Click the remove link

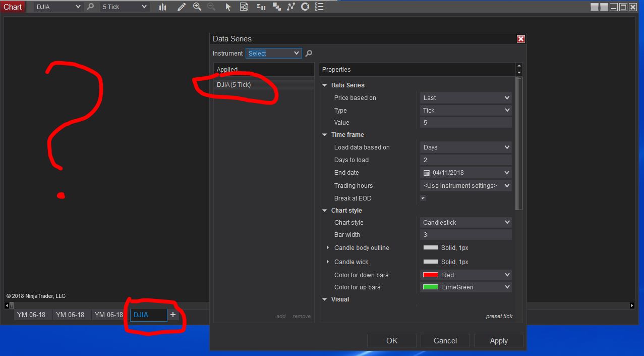click(x=302, y=316)
